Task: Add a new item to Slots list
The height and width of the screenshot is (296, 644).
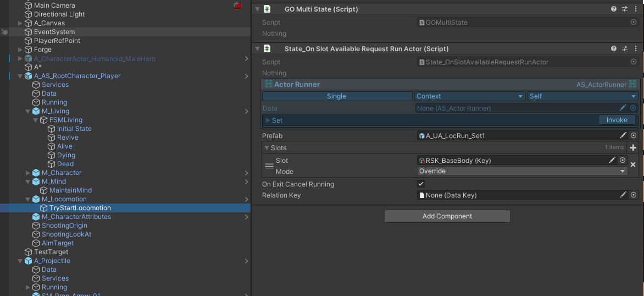Action: [633, 147]
